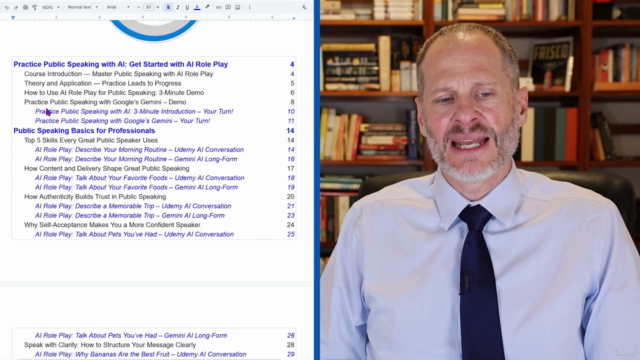This screenshot has height=360, width=640.
Task: Select the Paint format tool
Action: point(35,7)
